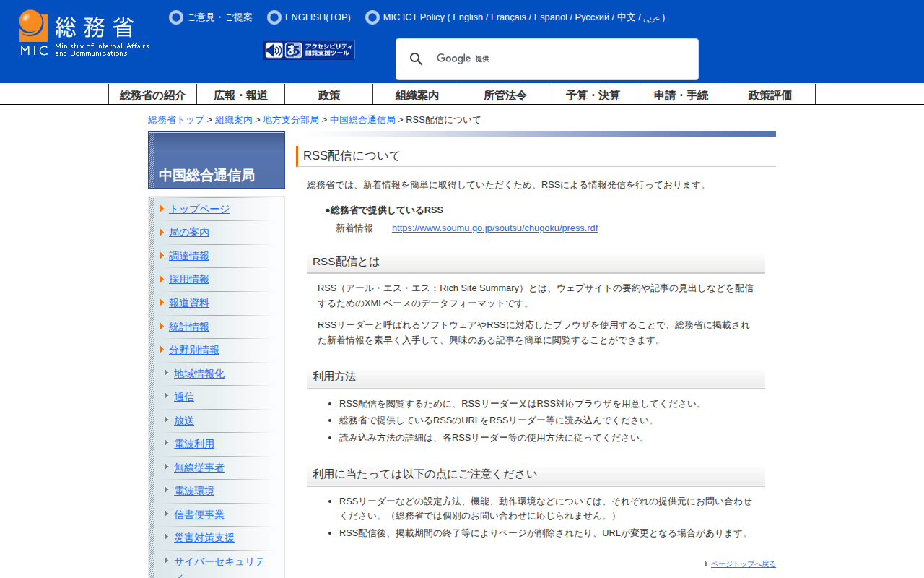This screenshot has width=924, height=578.
Task: Open the 地域情報化 sidebar sub-item
Action: (x=199, y=374)
